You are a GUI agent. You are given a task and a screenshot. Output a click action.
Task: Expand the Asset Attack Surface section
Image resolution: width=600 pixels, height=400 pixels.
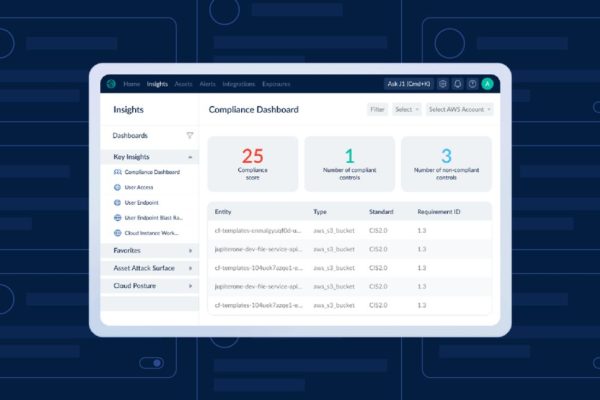[190, 268]
